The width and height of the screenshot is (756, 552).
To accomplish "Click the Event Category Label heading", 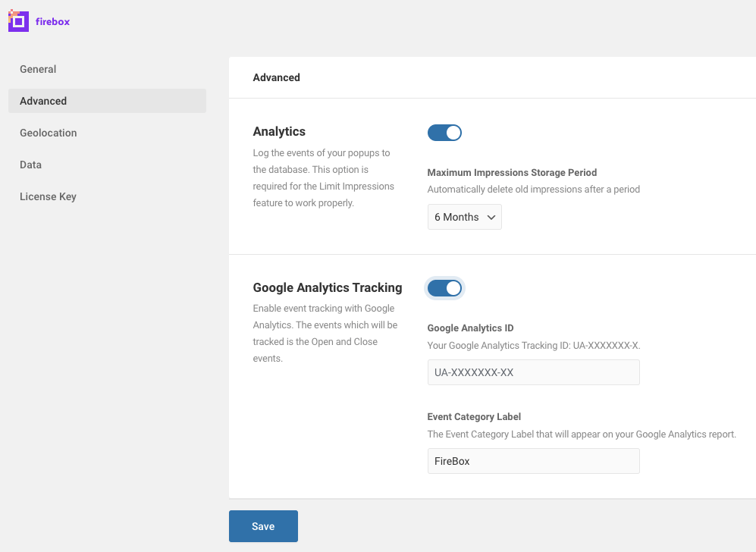I will (474, 416).
